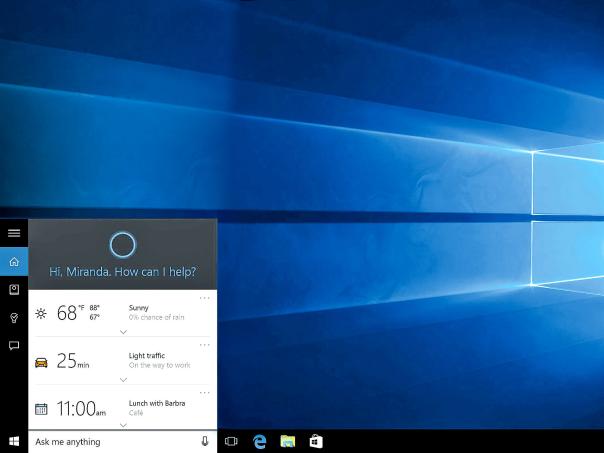The image size is (604, 453).
Task: Expand the weather card chevron
Action: [x=123, y=332]
